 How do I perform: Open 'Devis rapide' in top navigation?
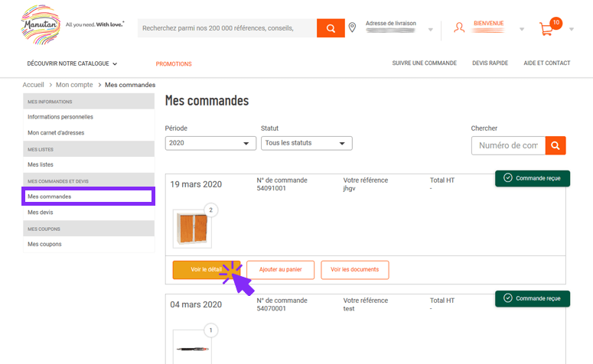(490, 63)
